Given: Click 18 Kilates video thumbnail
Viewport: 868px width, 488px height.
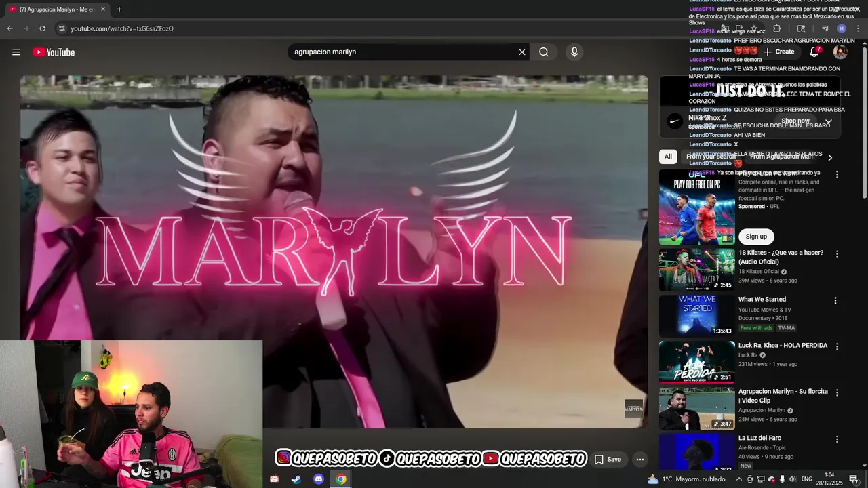Looking at the screenshot, I should click(696, 270).
